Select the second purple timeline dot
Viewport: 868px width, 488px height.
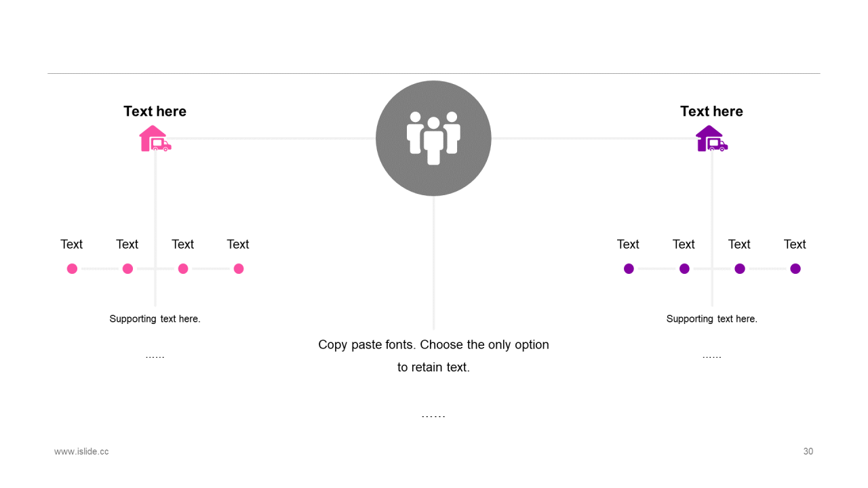click(684, 268)
